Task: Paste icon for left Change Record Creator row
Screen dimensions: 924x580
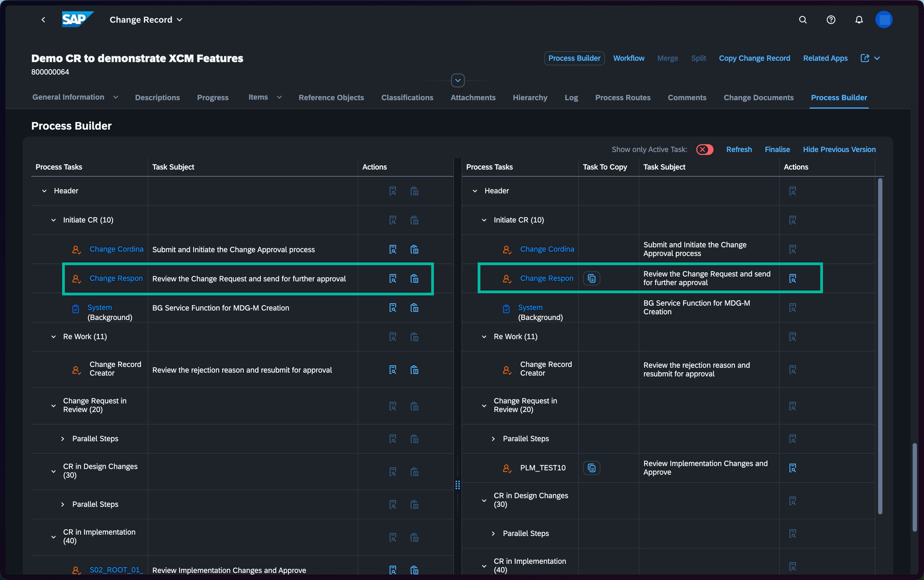Action: (414, 370)
